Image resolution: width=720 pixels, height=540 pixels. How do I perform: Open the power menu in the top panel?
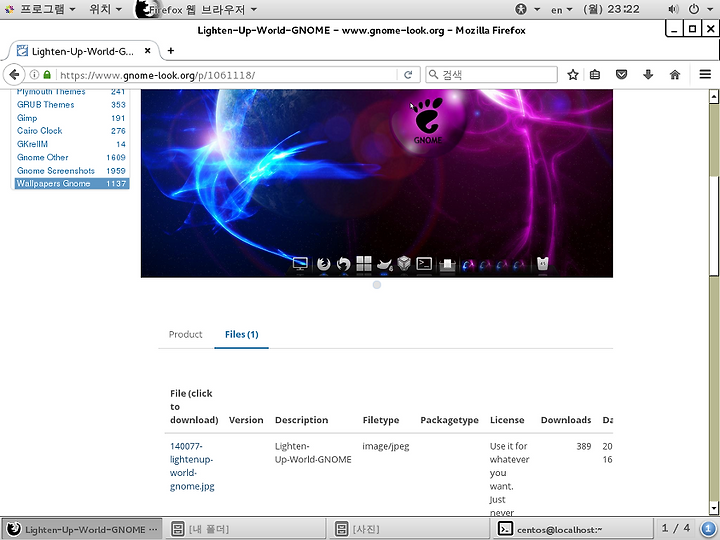[x=693, y=9]
